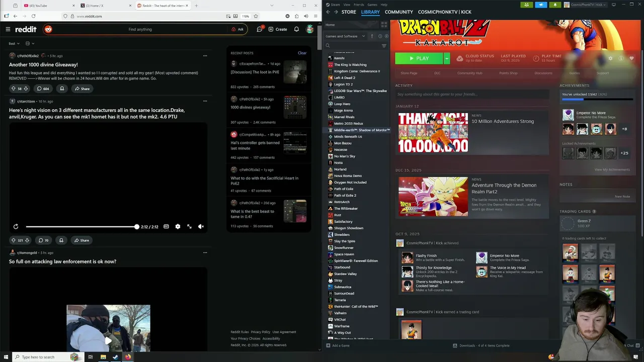
Task: Toggle closed captions on Reddit video
Action: [x=166, y=227]
